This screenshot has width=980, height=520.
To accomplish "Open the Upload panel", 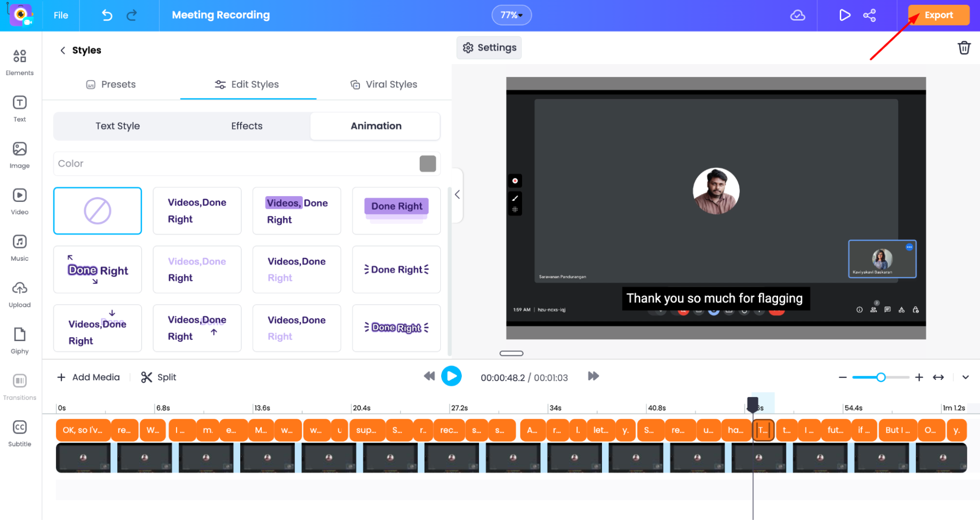I will click(x=20, y=295).
